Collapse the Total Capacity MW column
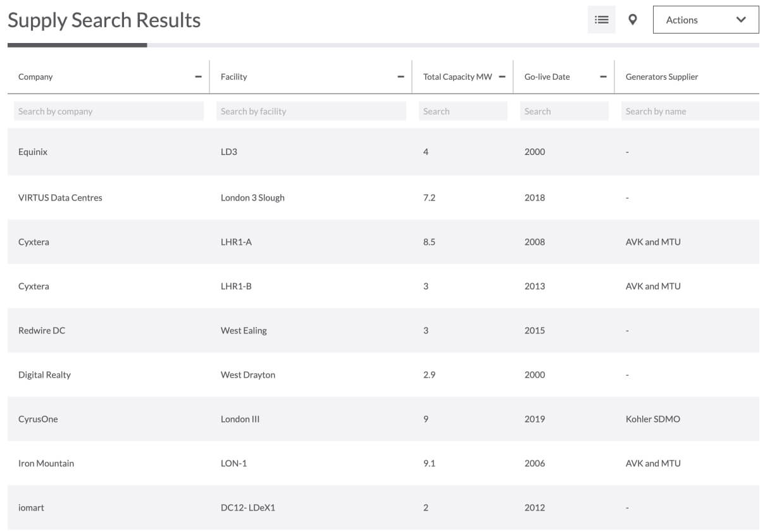The height and width of the screenshot is (532, 765). (502, 77)
